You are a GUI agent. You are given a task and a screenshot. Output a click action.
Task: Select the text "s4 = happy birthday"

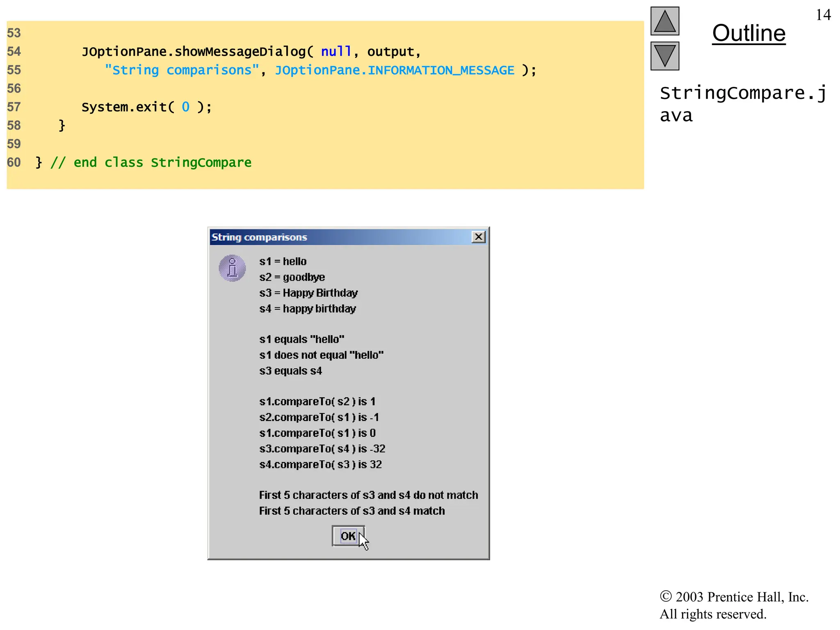pyautogui.click(x=307, y=308)
